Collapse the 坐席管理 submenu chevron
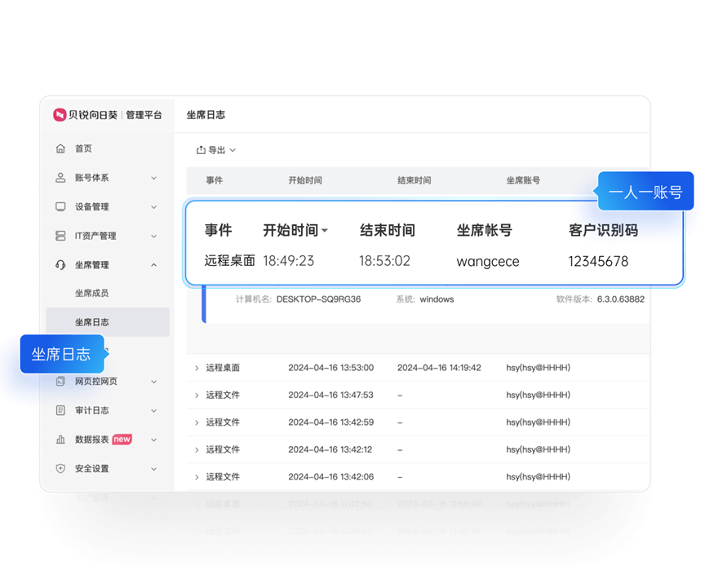Image resolution: width=705 pixels, height=588 pixels. coord(153,264)
